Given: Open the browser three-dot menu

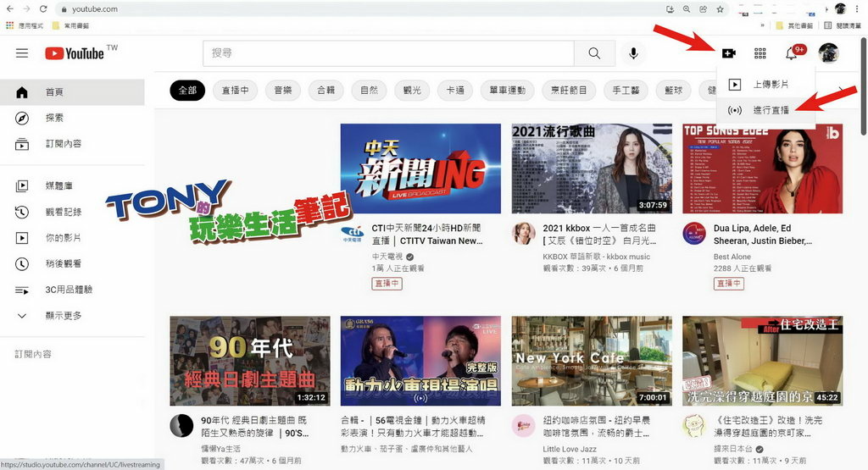Looking at the screenshot, I should pyautogui.click(x=858, y=8).
